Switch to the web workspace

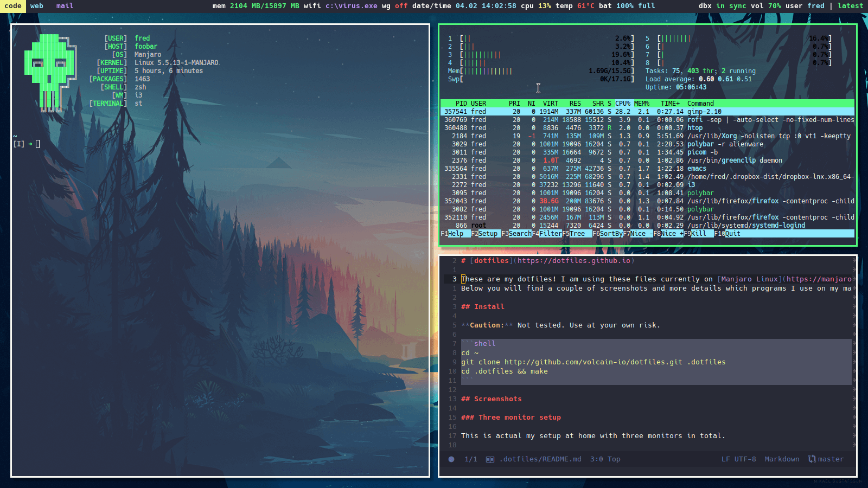[x=37, y=6]
